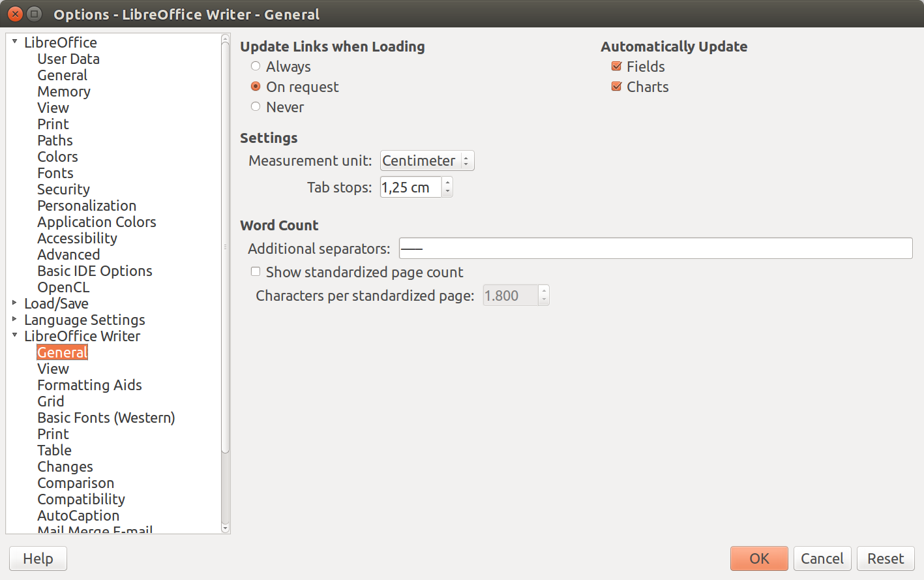Enable "Show standardized page count"

[255, 271]
